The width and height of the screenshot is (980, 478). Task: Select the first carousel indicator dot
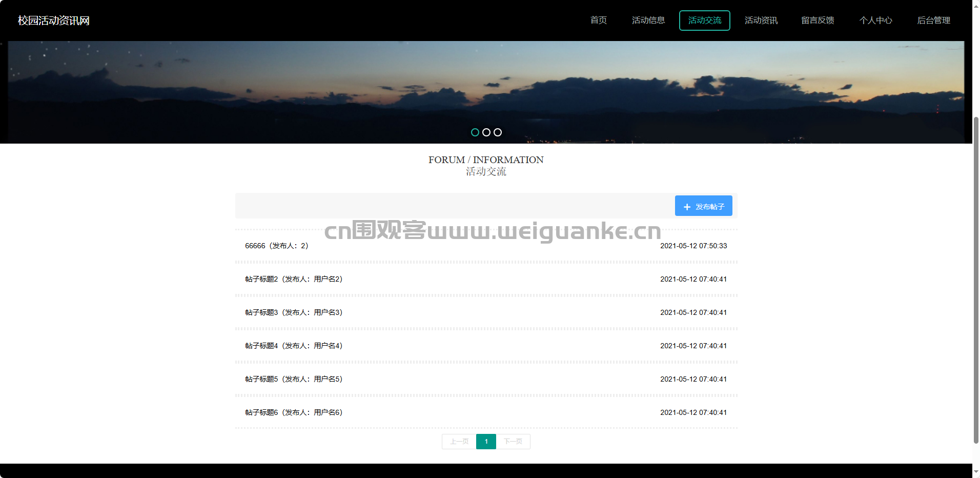(475, 132)
